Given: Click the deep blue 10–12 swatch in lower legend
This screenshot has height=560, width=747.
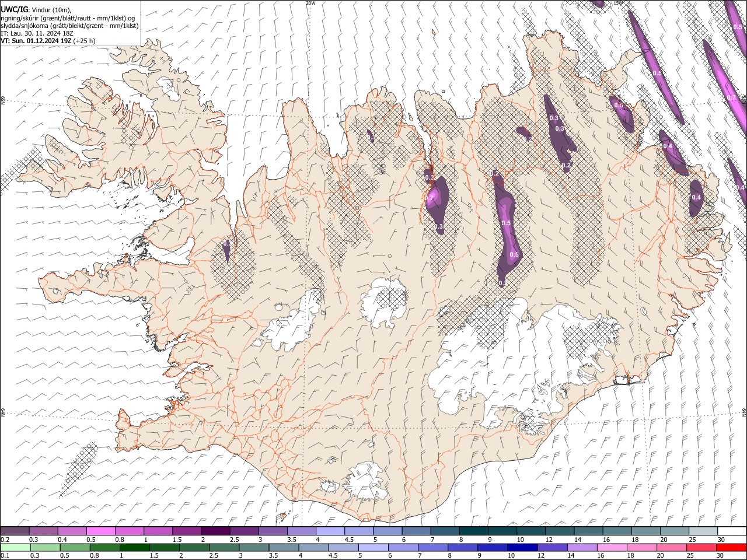Looking at the screenshot, I should (x=522, y=547).
